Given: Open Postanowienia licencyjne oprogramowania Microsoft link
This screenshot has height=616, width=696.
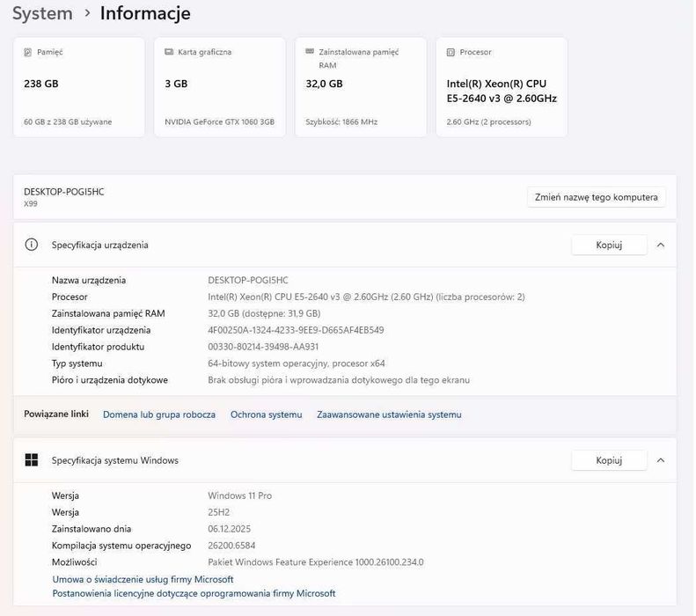Looking at the screenshot, I should click(194, 594).
